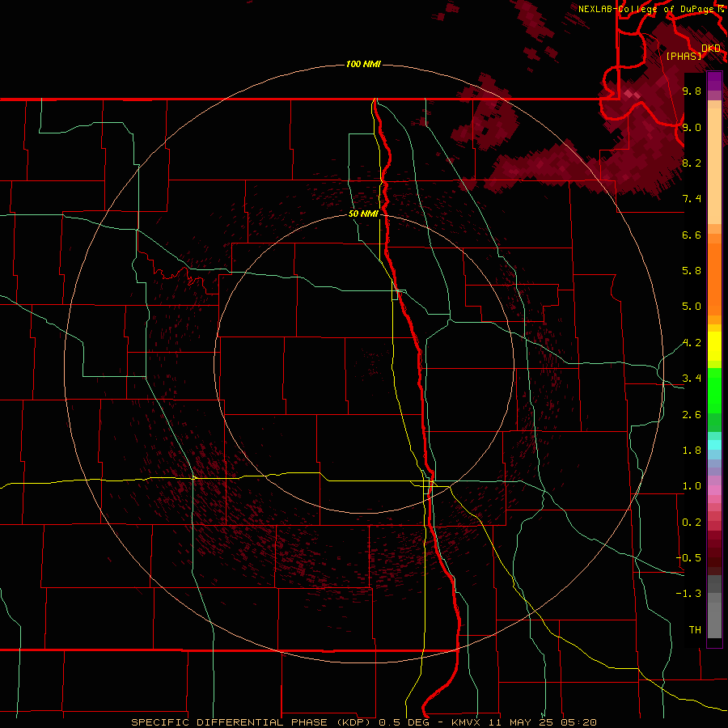
Task: Click the SPECIFIC DIFFERENTIAL PHASE (KDP) caption
Action: (x=252, y=722)
